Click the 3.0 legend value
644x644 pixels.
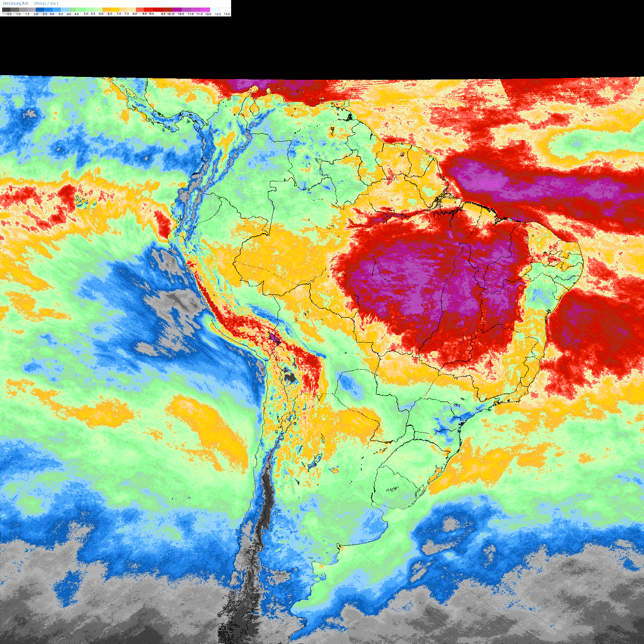52,14
